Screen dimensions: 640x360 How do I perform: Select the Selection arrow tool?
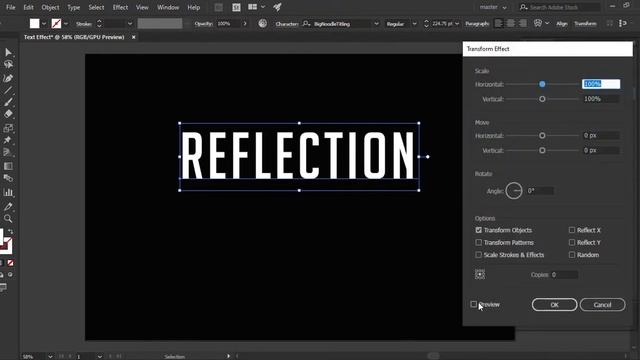click(x=8, y=52)
